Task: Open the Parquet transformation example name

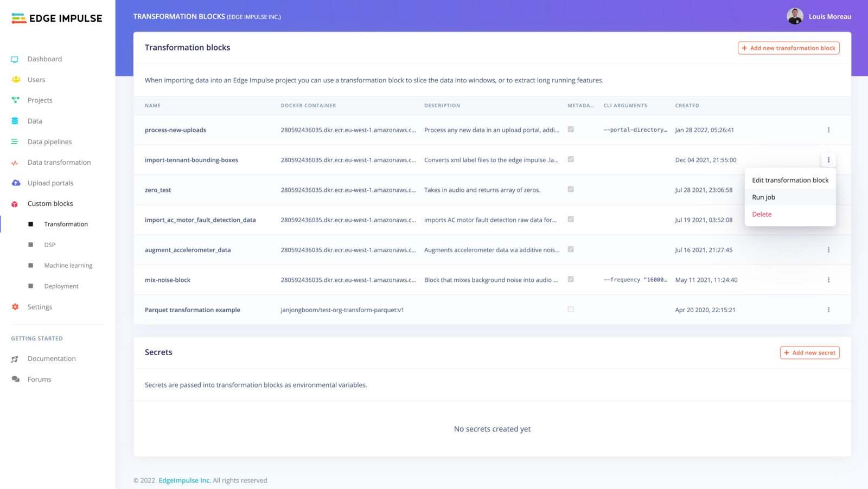Action: point(193,310)
